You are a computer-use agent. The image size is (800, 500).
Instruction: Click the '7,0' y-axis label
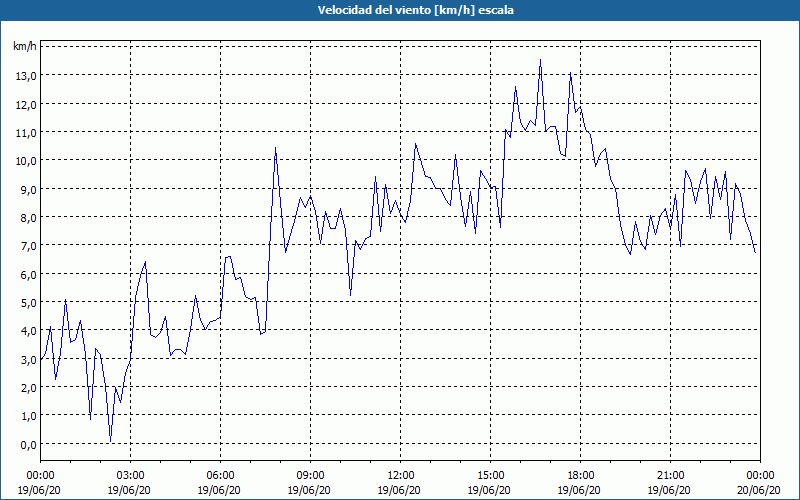coord(29,246)
